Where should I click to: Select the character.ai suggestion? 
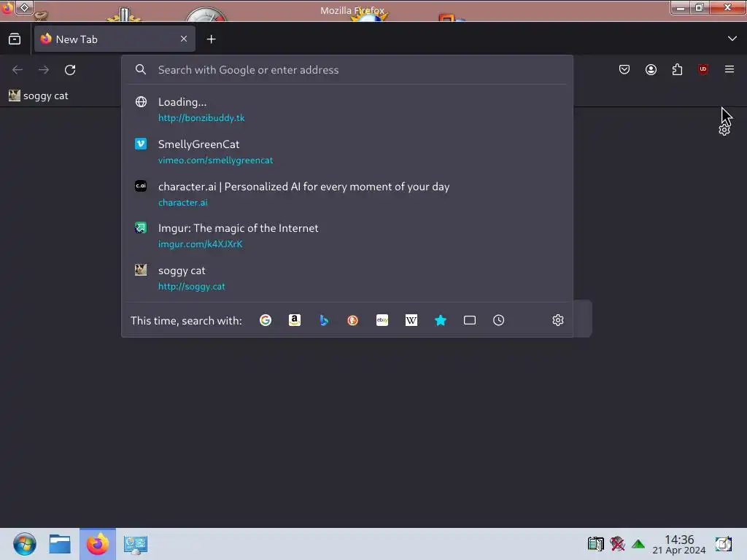pos(347,194)
